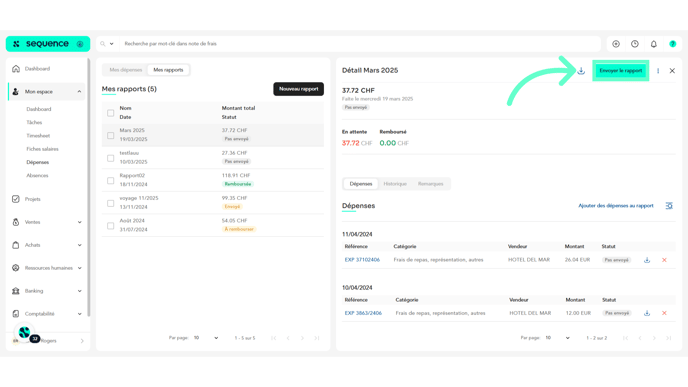Check the voyage 11/2025 checkbox
Viewport: 688px width, 387px height.
point(111,203)
